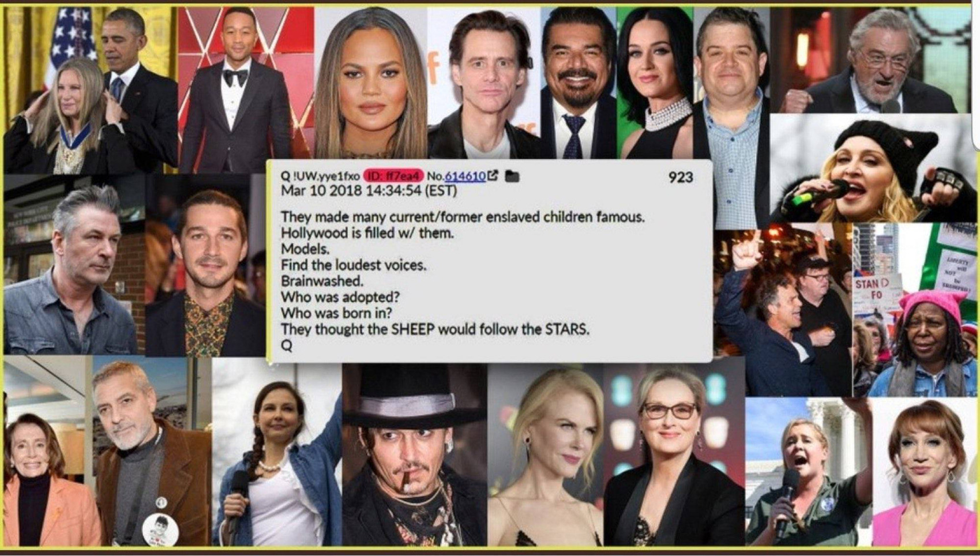Click the scrollbar handle at right edge
Screen dimensions: 980x556
pos(976,75)
